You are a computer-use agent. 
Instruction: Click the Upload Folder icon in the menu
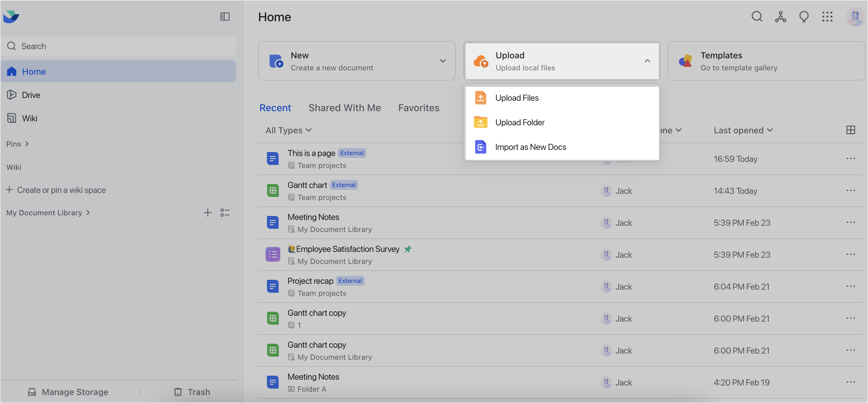(480, 122)
